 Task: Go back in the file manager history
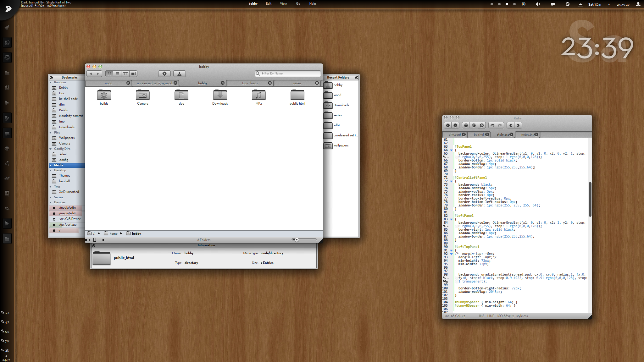91,74
